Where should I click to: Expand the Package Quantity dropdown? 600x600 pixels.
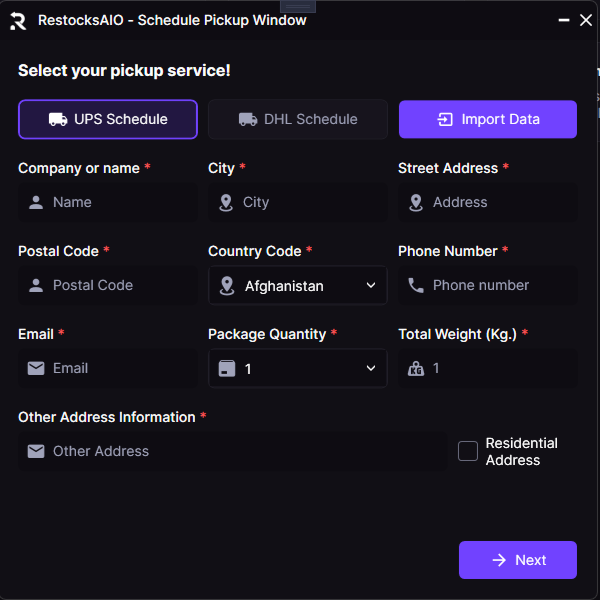pos(298,368)
